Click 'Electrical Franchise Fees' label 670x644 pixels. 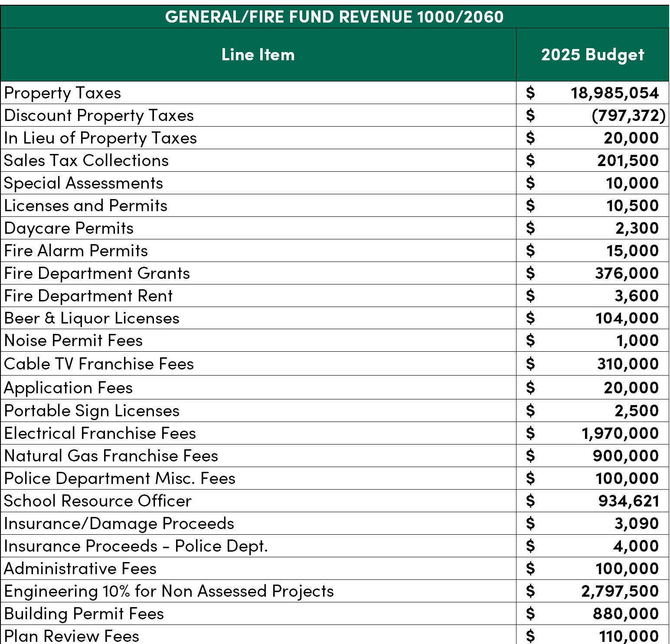[100, 434]
